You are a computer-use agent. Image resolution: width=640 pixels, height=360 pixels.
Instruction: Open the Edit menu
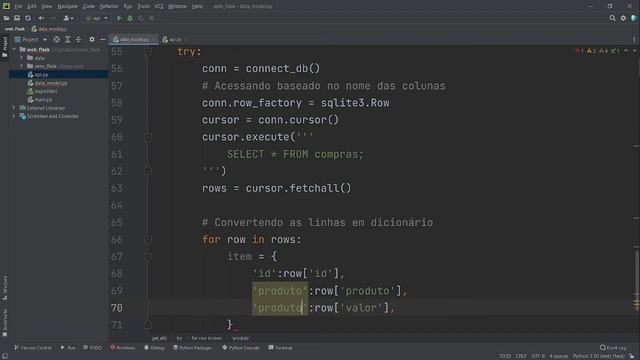31,6
